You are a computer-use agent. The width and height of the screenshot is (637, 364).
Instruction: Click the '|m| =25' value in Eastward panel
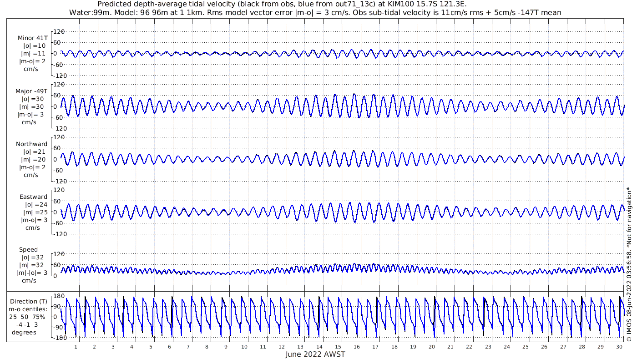coord(35,212)
